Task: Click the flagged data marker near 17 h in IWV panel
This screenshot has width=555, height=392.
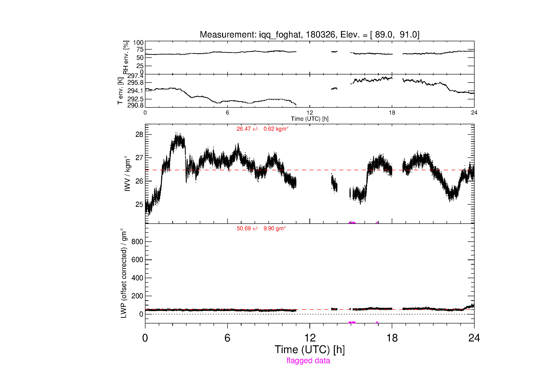Action: tap(377, 223)
